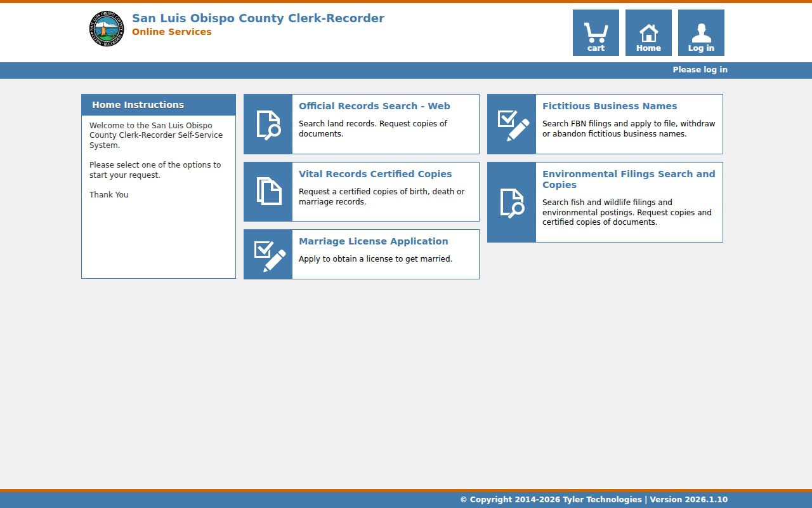Click 'Search fish and wildlife filings' description
This screenshot has width=812, height=508.
point(627,212)
